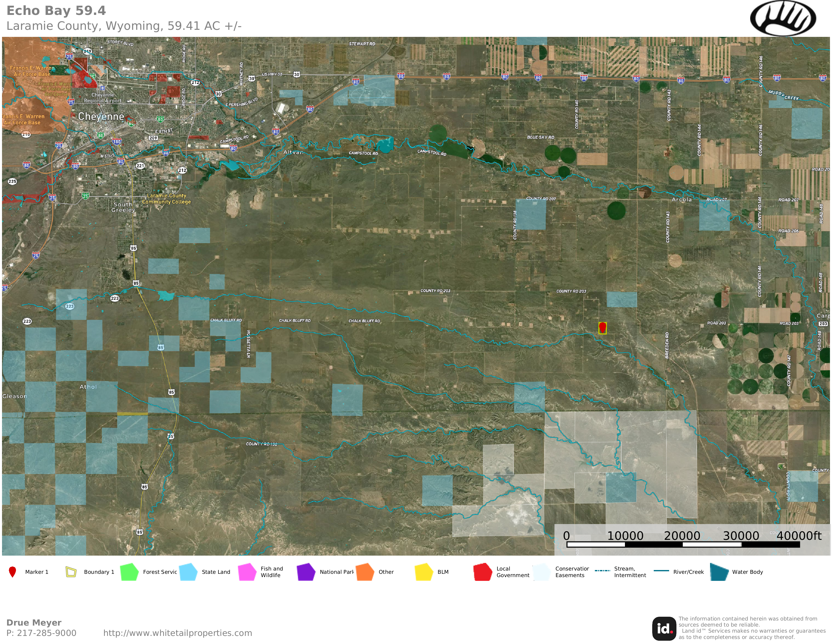Click the Marker 1 legend pin icon
This screenshot has width=833, height=644.
pyautogui.click(x=13, y=572)
